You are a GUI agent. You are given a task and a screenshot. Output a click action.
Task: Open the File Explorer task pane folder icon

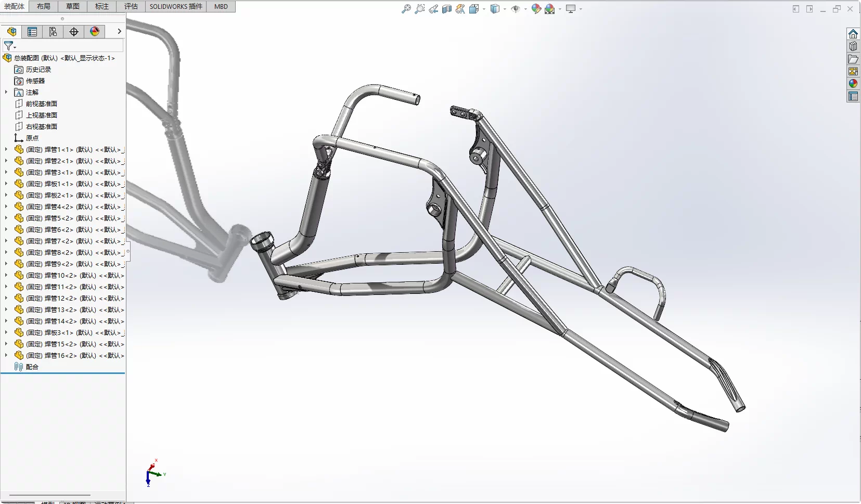point(853,59)
